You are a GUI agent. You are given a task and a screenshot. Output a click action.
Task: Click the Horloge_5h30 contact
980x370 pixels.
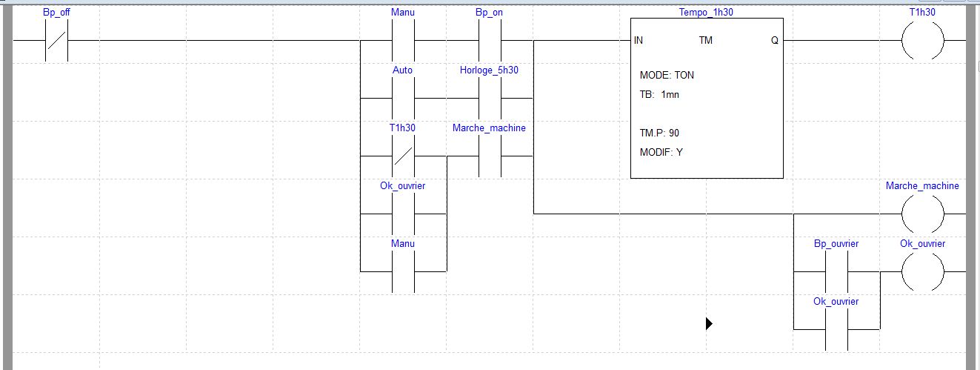490,98
